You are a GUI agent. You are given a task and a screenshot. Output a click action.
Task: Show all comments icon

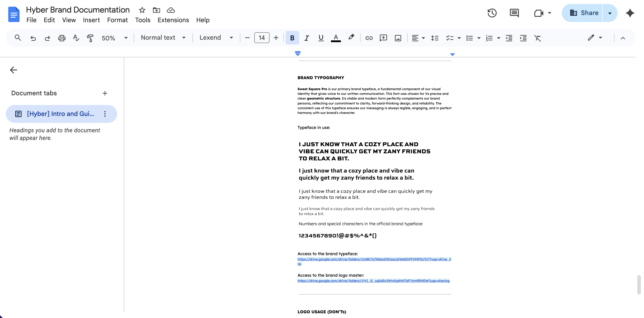point(514,13)
